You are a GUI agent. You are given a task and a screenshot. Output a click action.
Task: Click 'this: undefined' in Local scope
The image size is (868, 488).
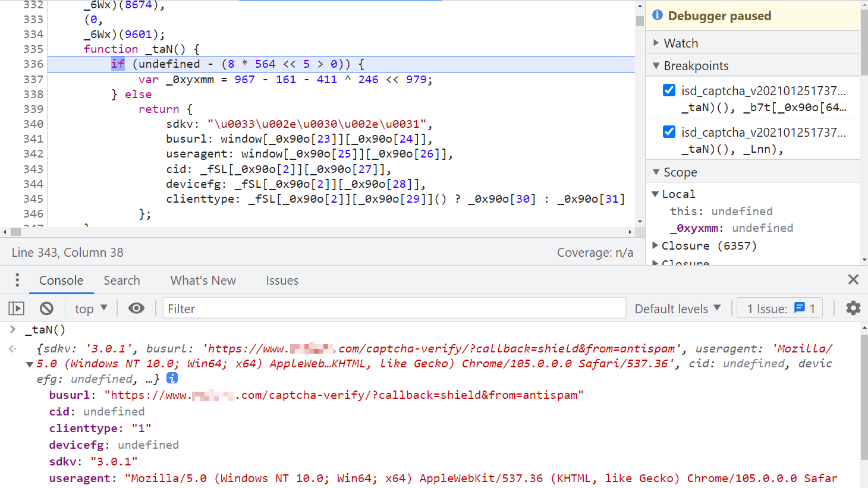(x=721, y=211)
